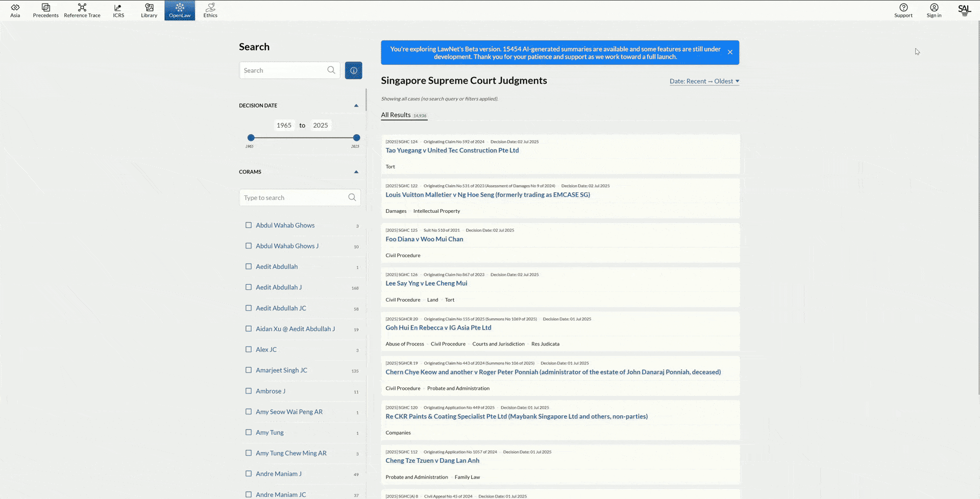Tick the Aidan Xu @ Aedit Abdullah J checkbox
This screenshot has height=499, width=980.
coord(249,329)
